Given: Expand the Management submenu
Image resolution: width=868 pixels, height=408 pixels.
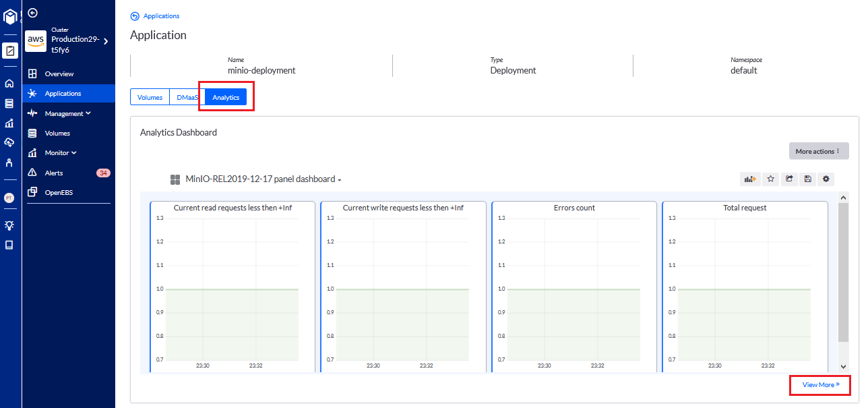Looking at the screenshot, I should pos(68,113).
